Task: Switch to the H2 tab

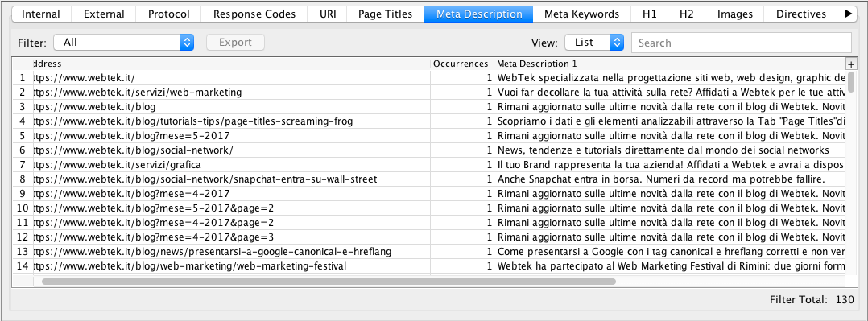Action: pyautogui.click(x=686, y=14)
